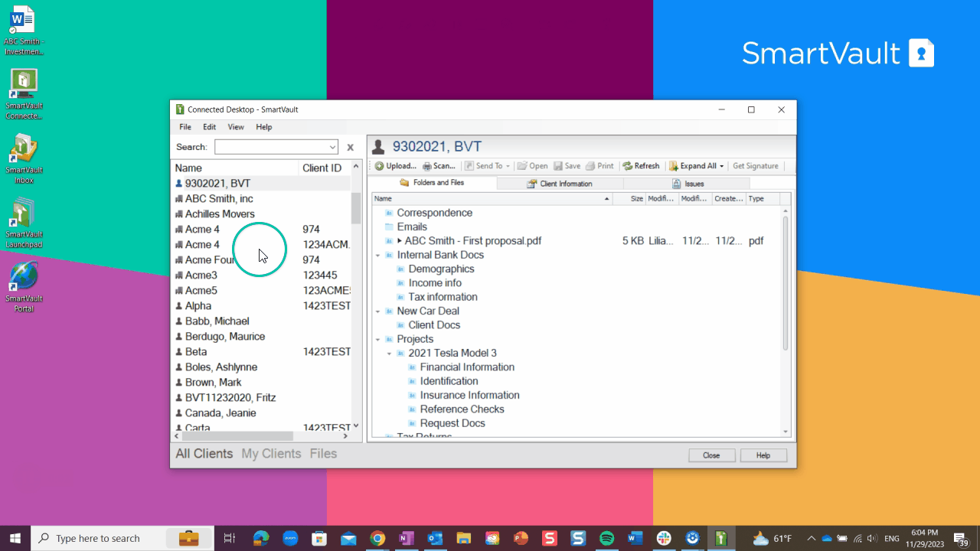The image size is (980, 551).
Task: Open Google Chrome from the taskbar
Action: point(377,538)
